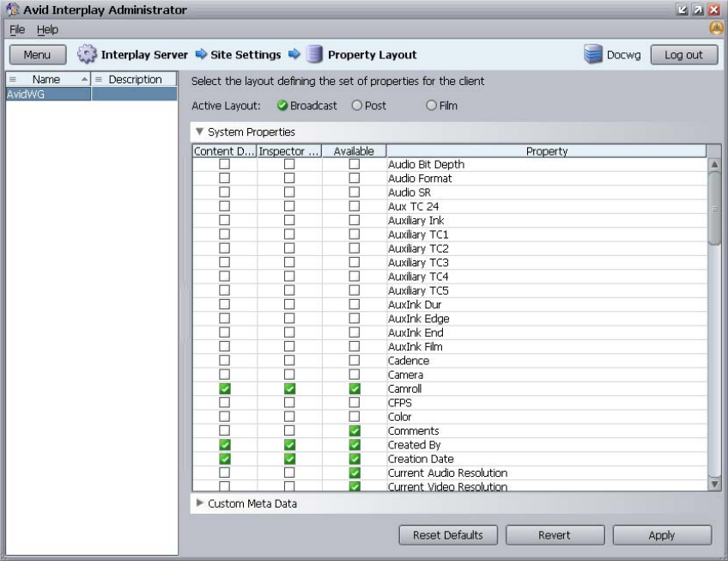Collapse the System Properties section
Image resolution: width=728 pixels, height=561 pixels.
pos(200,131)
